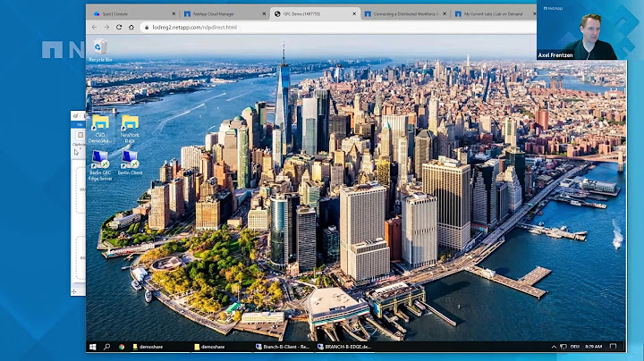Open the network tray icon
The height and width of the screenshot is (361, 644).
563,347
